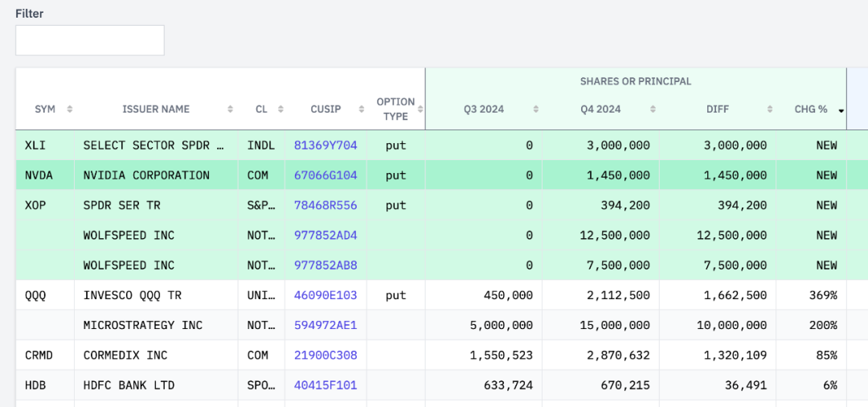Click HDFC BANK LTD issuer name

[x=129, y=384]
